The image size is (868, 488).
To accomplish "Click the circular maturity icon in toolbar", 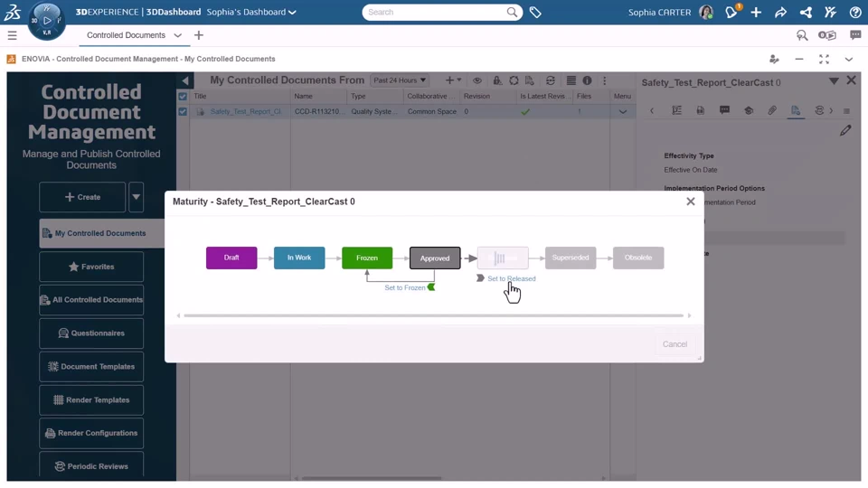I will coord(514,80).
